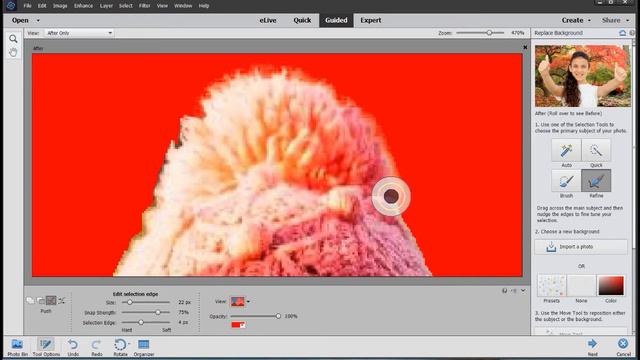Rotate the photo

tap(120, 347)
